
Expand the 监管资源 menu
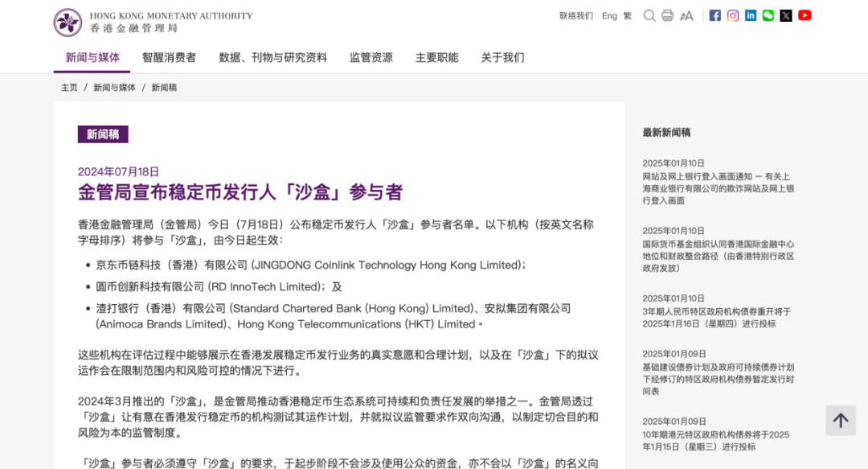pyautogui.click(x=371, y=57)
